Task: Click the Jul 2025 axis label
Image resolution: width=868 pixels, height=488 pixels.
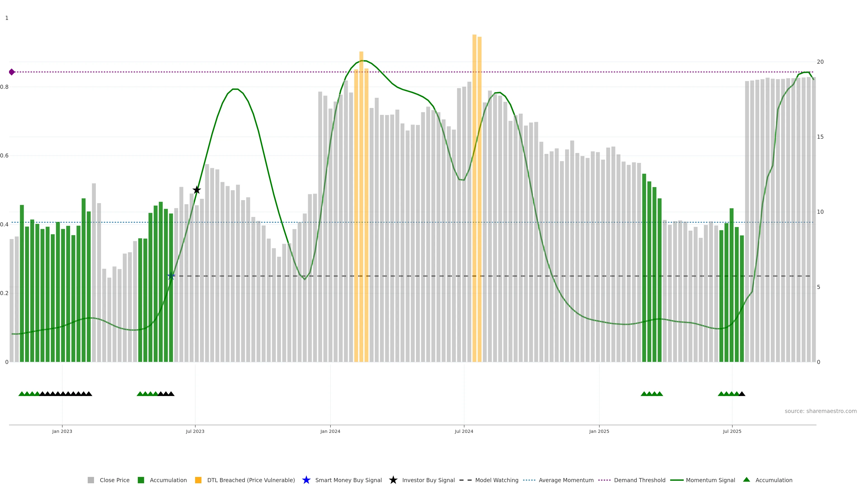Action: click(732, 431)
